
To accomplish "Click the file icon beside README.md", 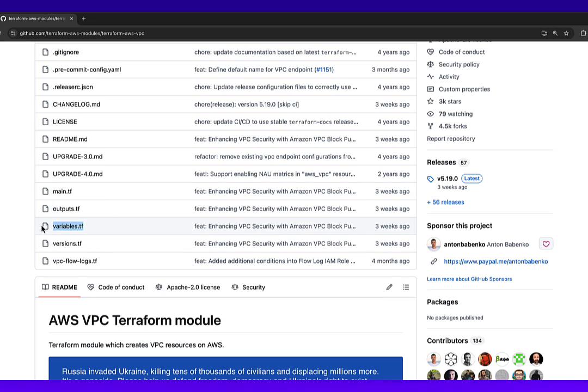I will (x=45, y=139).
